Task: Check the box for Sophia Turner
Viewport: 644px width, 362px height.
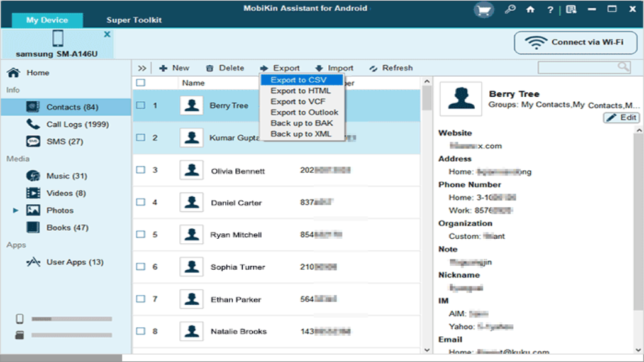Action: point(141,266)
